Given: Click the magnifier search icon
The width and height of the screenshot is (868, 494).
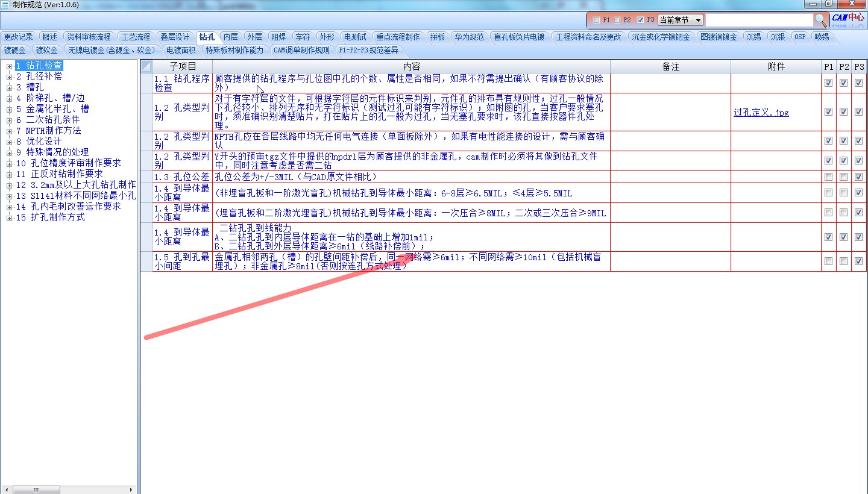Looking at the screenshot, I should click(821, 20).
